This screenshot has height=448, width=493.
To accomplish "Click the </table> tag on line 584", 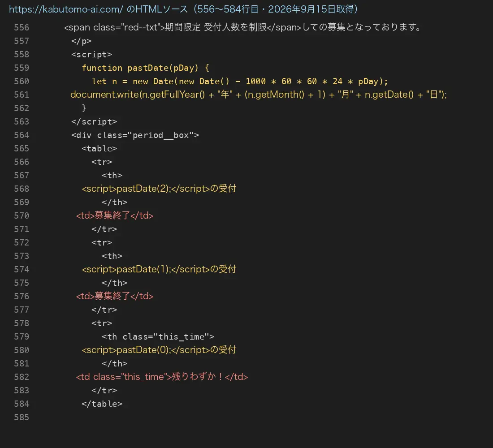I will click(x=102, y=404).
